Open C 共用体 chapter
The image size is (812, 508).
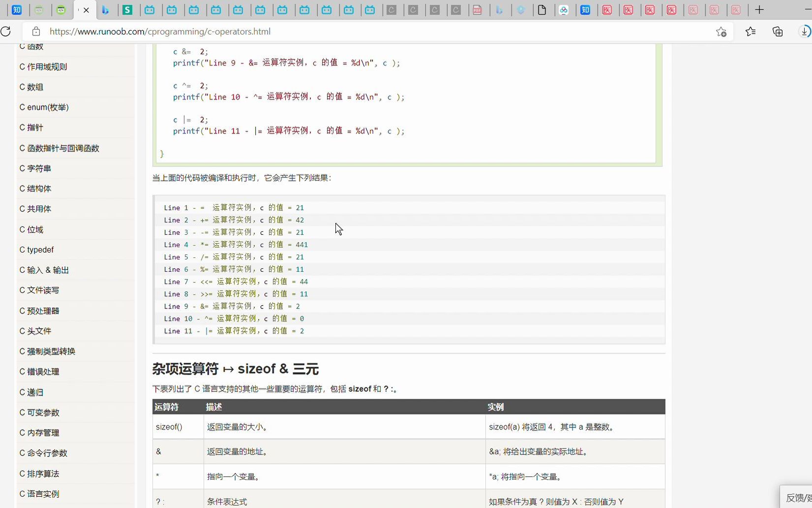[x=35, y=209]
